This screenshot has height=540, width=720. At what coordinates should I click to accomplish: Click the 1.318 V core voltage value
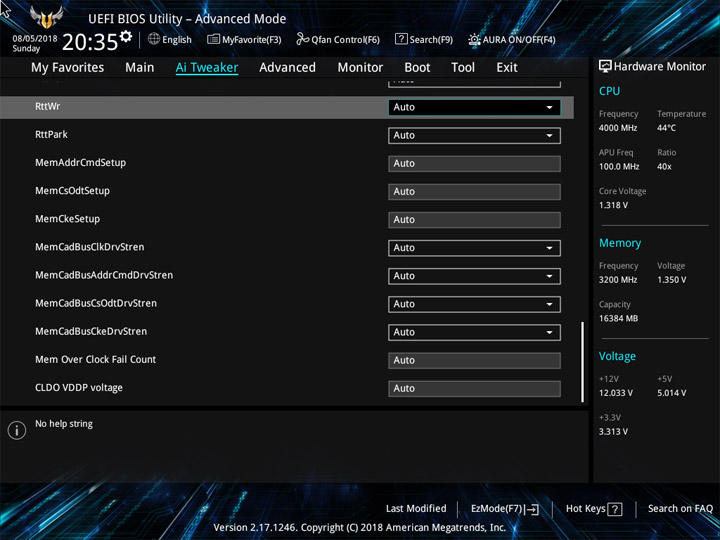[x=613, y=205]
